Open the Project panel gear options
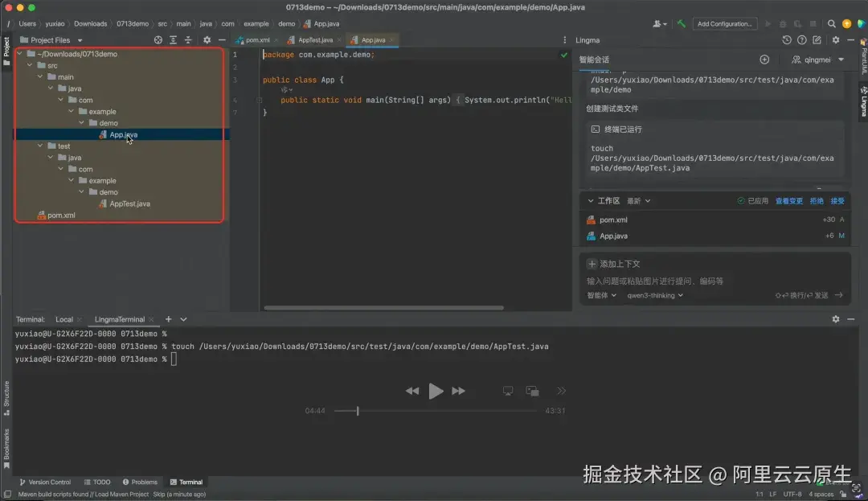The height and width of the screenshot is (501, 868). coord(207,40)
